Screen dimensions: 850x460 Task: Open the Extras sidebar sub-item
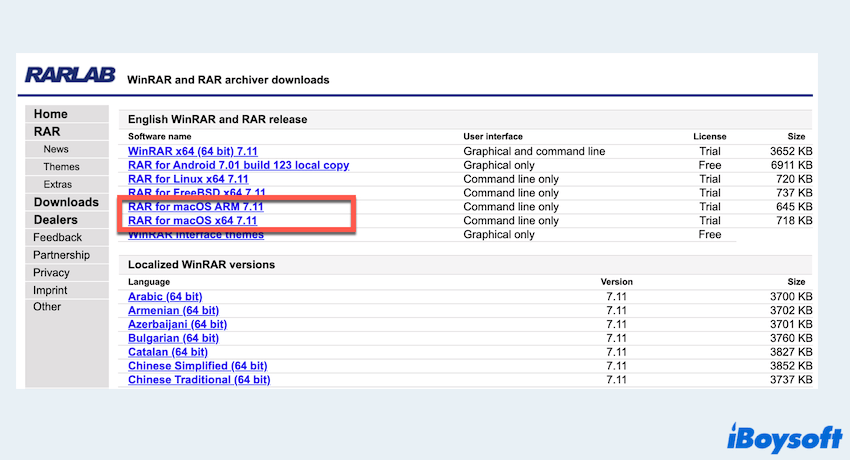pos(58,185)
